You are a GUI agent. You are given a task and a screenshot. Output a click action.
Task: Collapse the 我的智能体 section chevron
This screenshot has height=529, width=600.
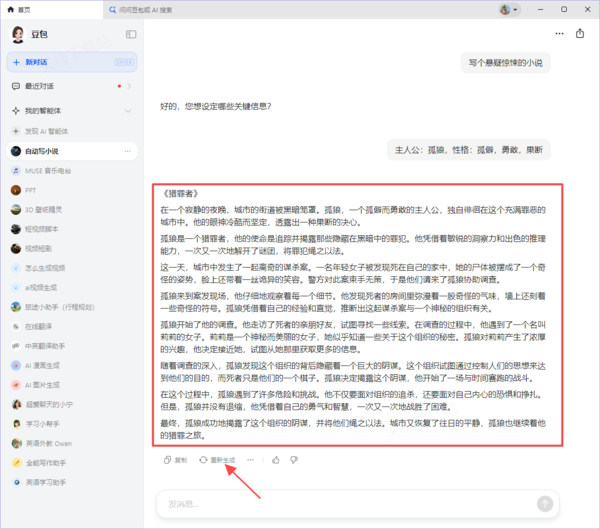[x=129, y=111]
